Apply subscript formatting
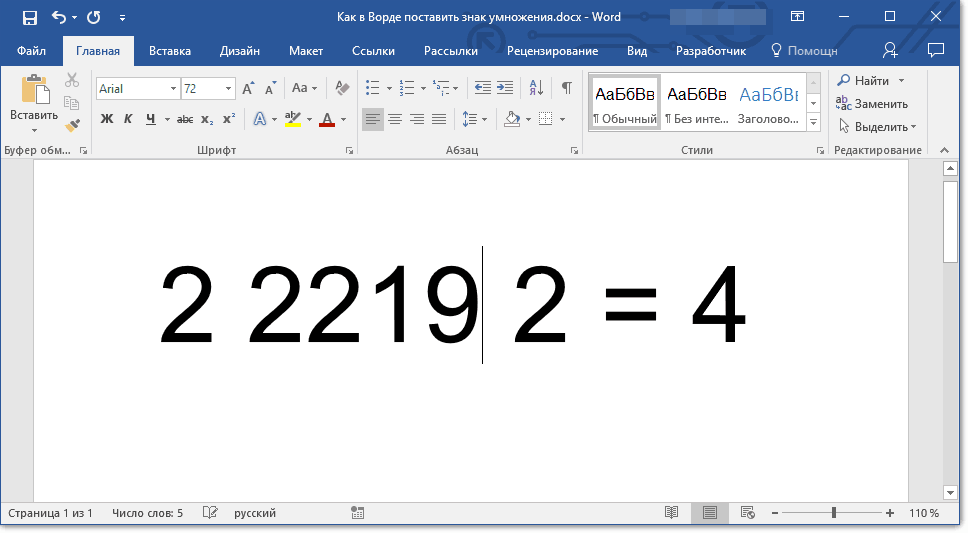 click(207, 119)
